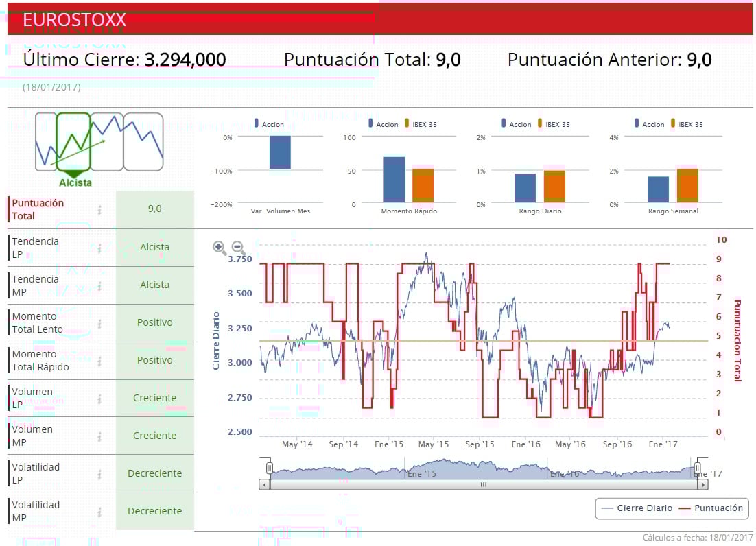Toggle IBEX 35 legend in Rango Semanal chart
Image resolution: width=756 pixels, height=546 pixels.
687,124
